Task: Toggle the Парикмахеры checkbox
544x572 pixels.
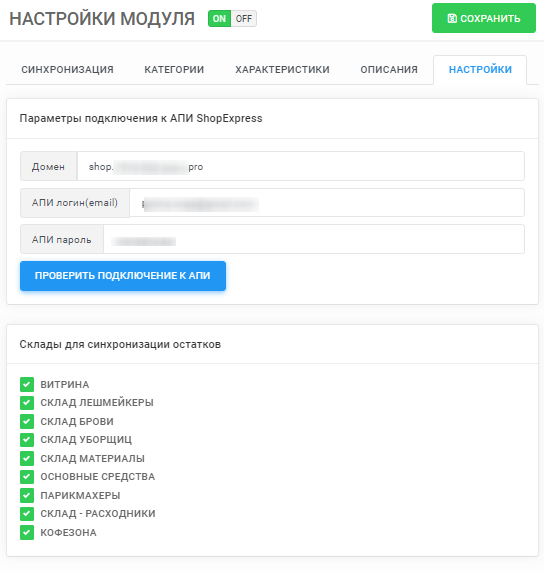Action: [27, 495]
